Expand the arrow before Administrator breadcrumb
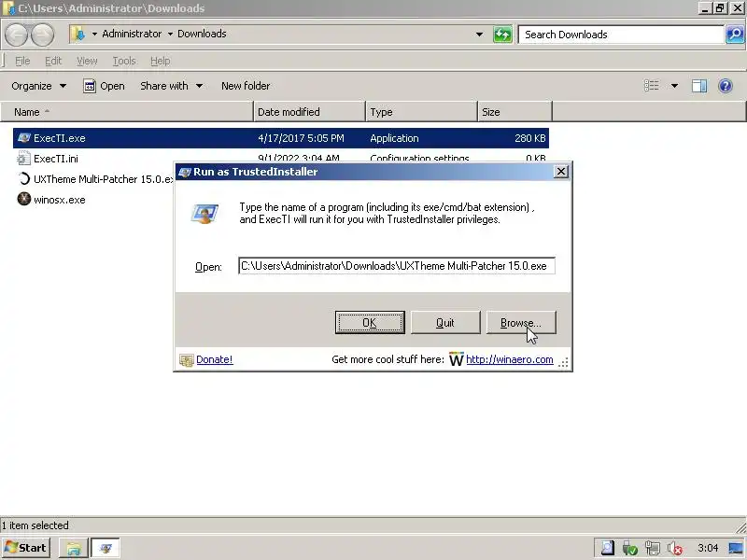This screenshot has width=747, height=560. pyautogui.click(x=94, y=34)
